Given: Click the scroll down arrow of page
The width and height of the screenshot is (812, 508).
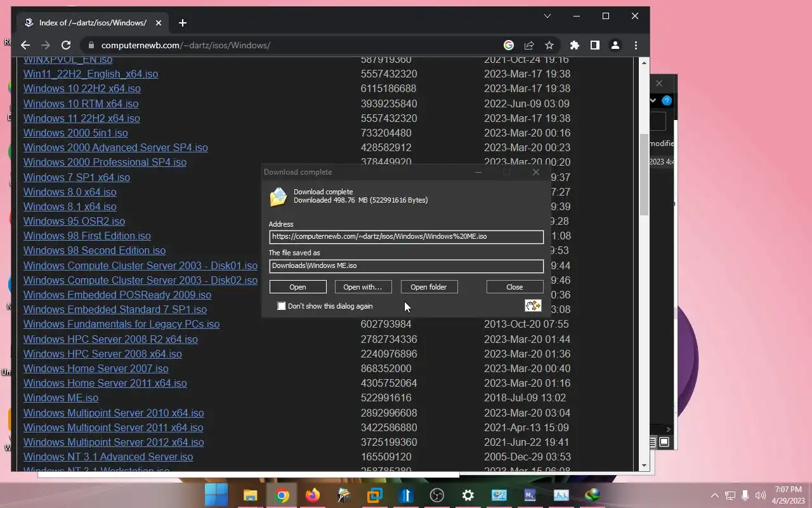Looking at the screenshot, I should click(644, 465).
